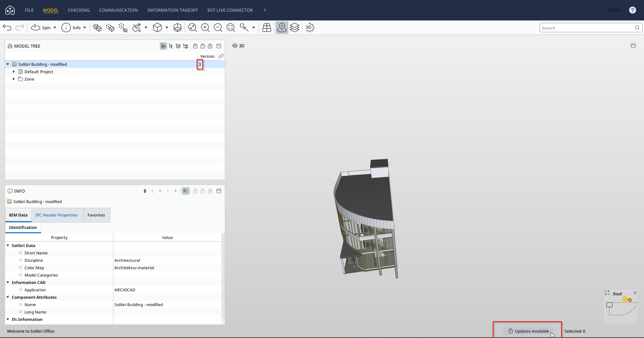Toggle the first Model Tree hierarchy mode icon
This screenshot has width=644, height=338.
163,46
